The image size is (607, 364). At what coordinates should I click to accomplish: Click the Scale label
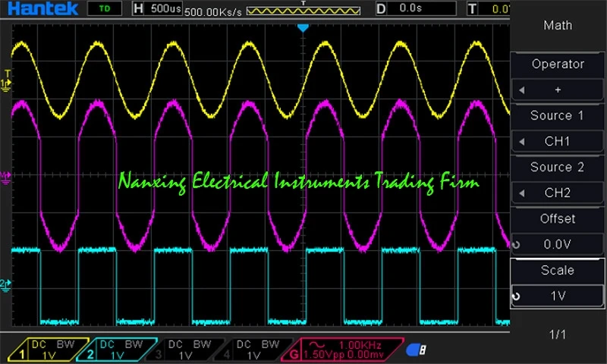coord(558,270)
